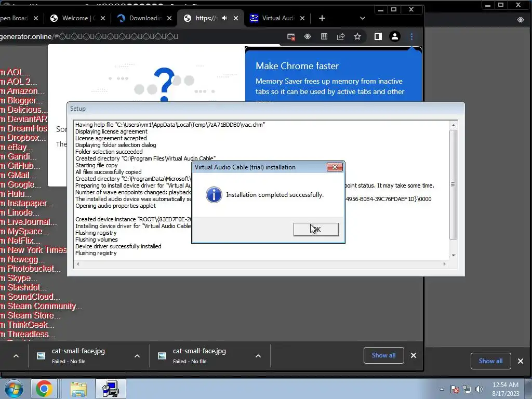Click the first cat-small-face.jpg file icon

point(41,355)
